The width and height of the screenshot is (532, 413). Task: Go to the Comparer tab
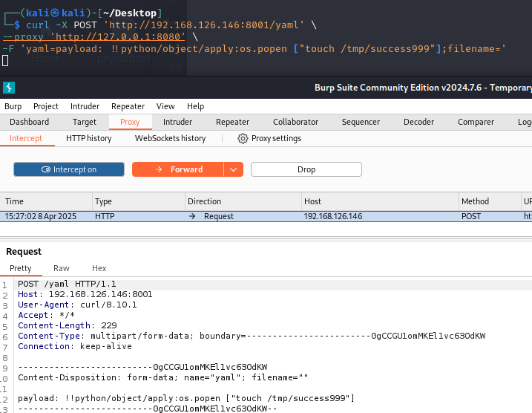pos(476,122)
